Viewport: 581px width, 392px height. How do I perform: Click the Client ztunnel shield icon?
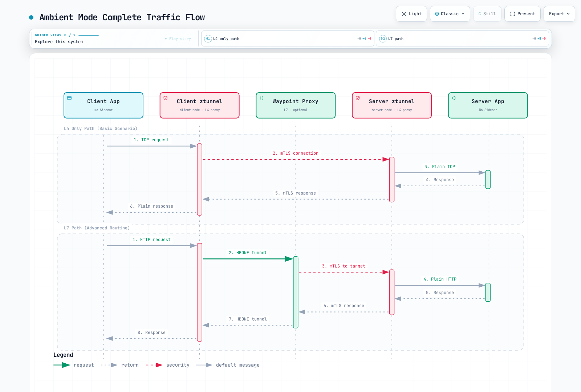point(166,98)
